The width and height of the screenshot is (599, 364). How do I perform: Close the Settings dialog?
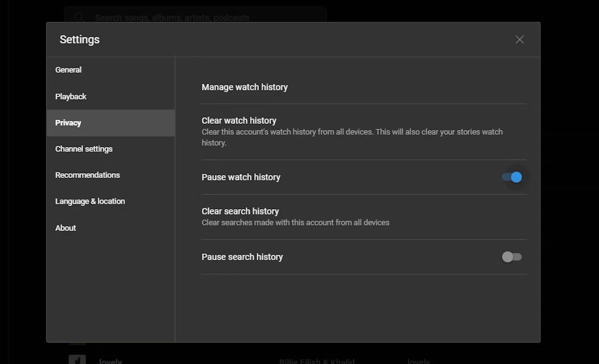(519, 39)
